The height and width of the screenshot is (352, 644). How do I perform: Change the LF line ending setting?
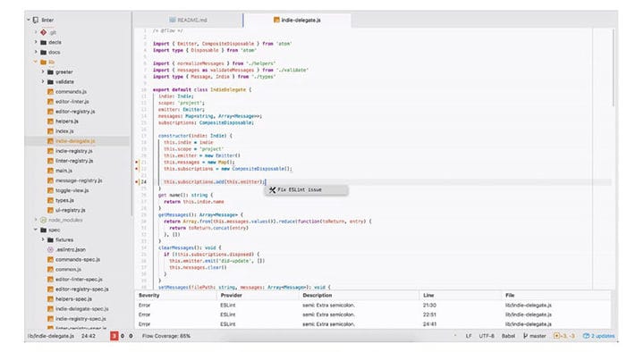tap(469, 336)
